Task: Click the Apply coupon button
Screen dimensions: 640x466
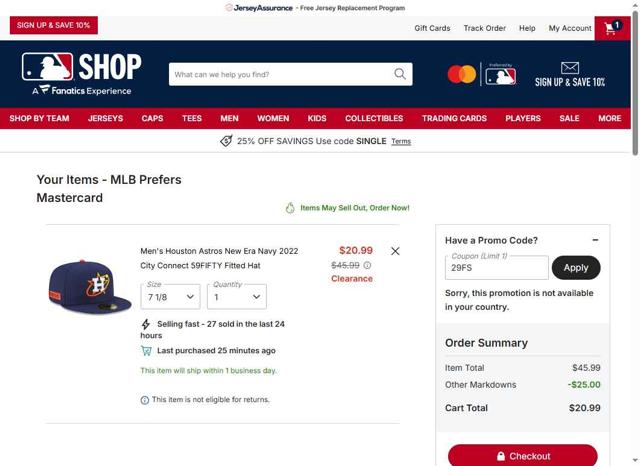Action: [x=576, y=268]
